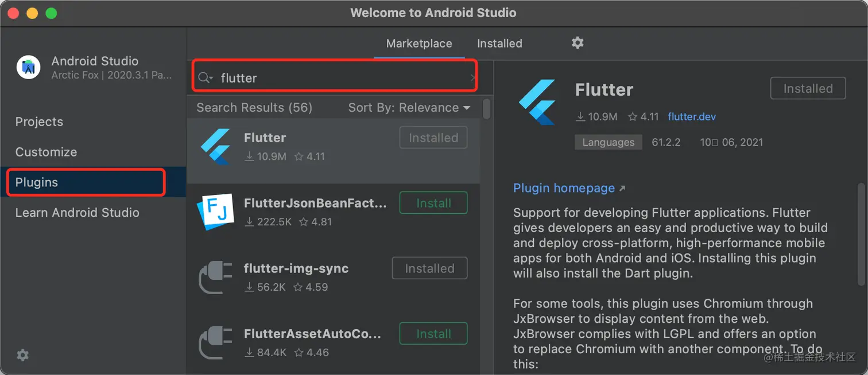This screenshot has width=868, height=375.
Task: Click the download icon beside 84.4K
Action: point(249,353)
